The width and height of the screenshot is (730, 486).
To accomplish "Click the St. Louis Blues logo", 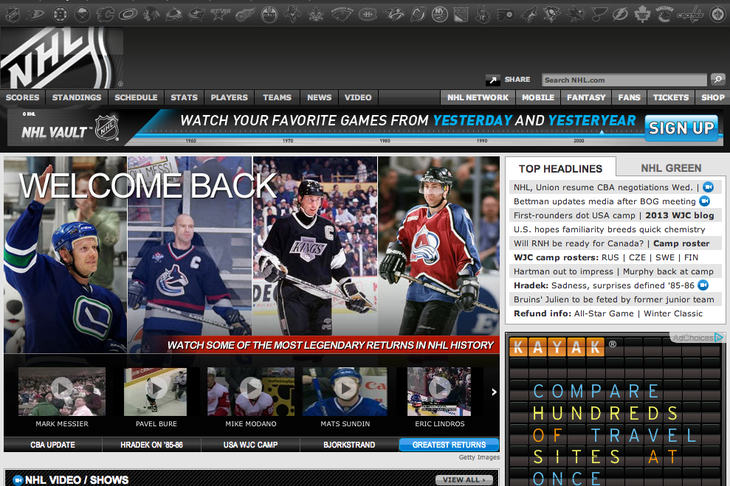I will point(598,14).
